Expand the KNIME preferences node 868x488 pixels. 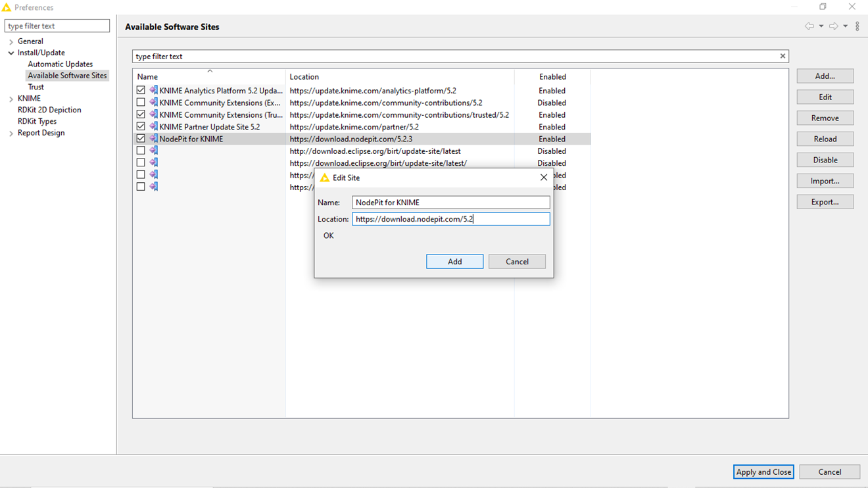point(11,99)
